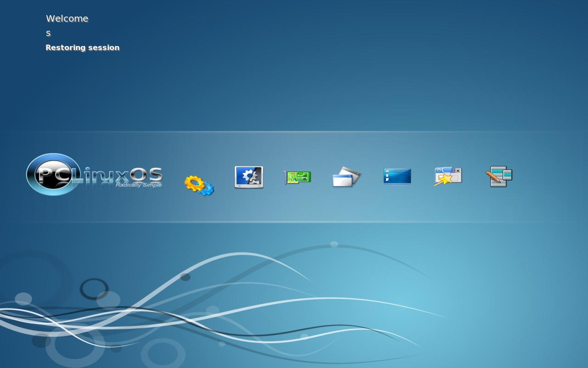Click the yellow and blue gears icon
The width and height of the screenshot is (588, 368).
point(199,185)
